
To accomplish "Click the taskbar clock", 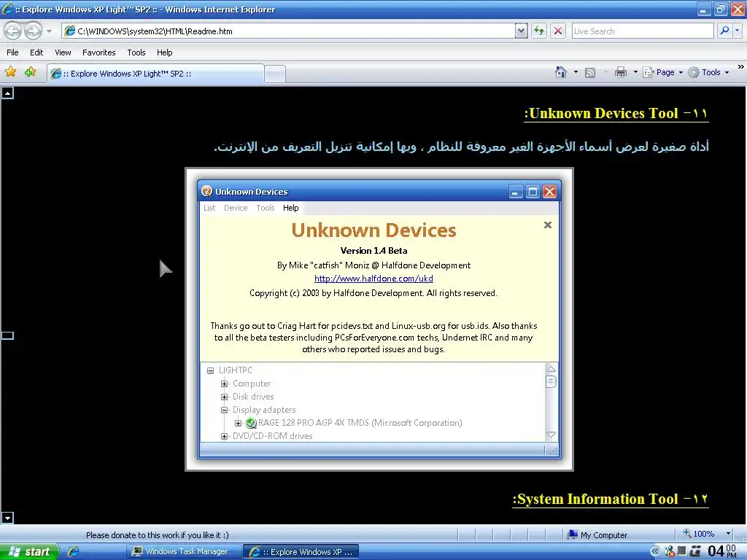I will pyautogui.click(x=721, y=551).
